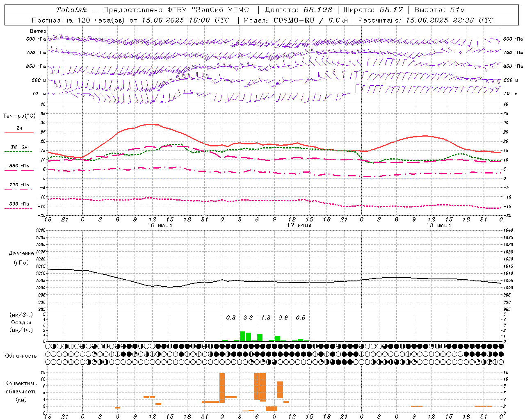
Task: Select the 'Рассчитано: 15.06.2025 22:38 UTC' computed time
Action: pos(426,20)
